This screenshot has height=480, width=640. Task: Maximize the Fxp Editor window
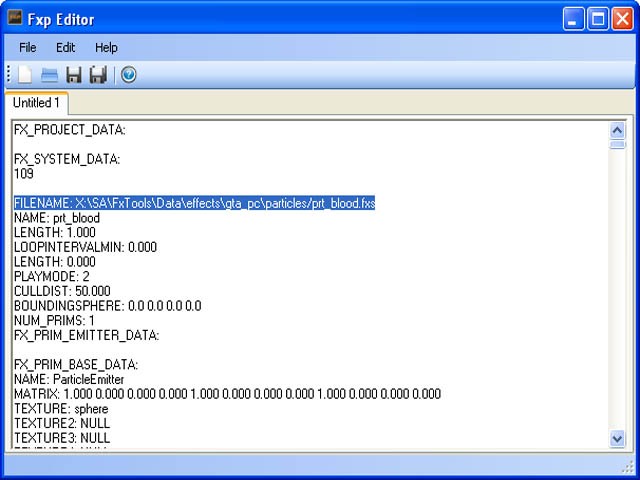[599, 19]
